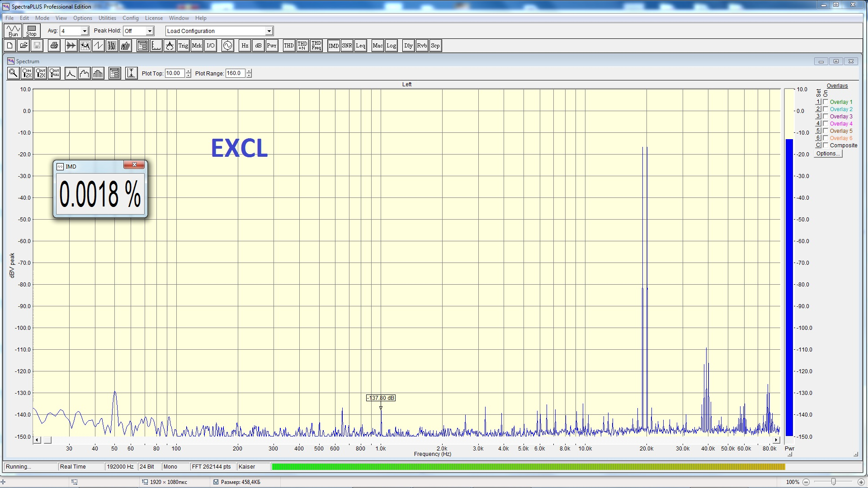The width and height of the screenshot is (868, 488).
Task: Enable Overlay 1 checkbox
Action: tap(826, 102)
